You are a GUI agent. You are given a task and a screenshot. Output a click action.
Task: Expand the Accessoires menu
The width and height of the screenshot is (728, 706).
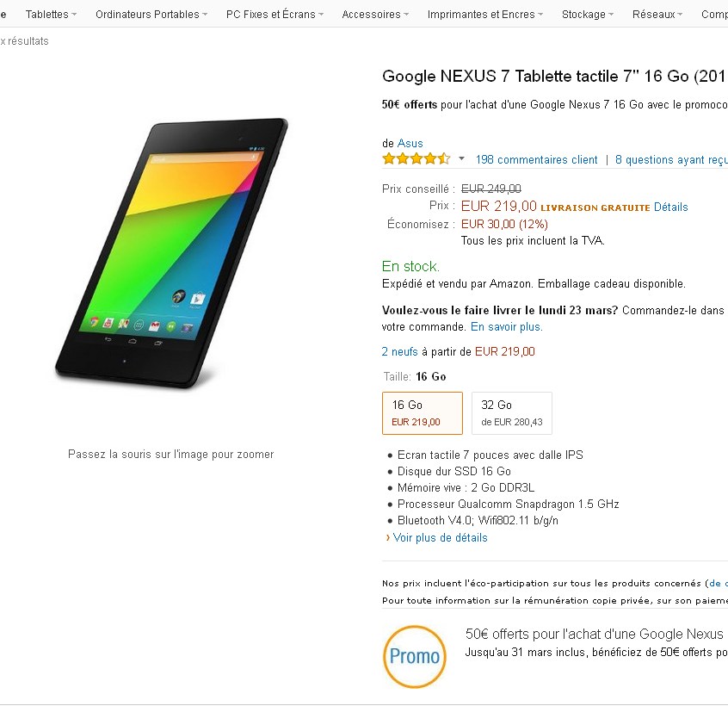(375, 15)
